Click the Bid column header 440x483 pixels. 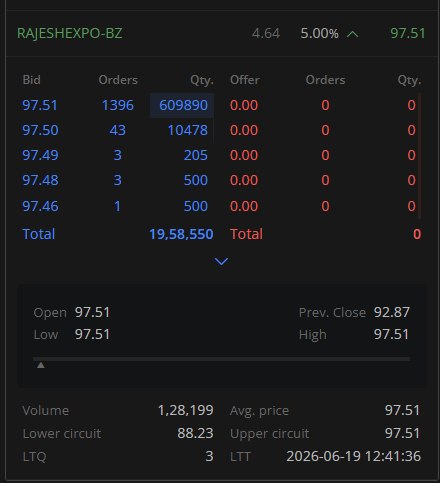click(x=32, y=80)
